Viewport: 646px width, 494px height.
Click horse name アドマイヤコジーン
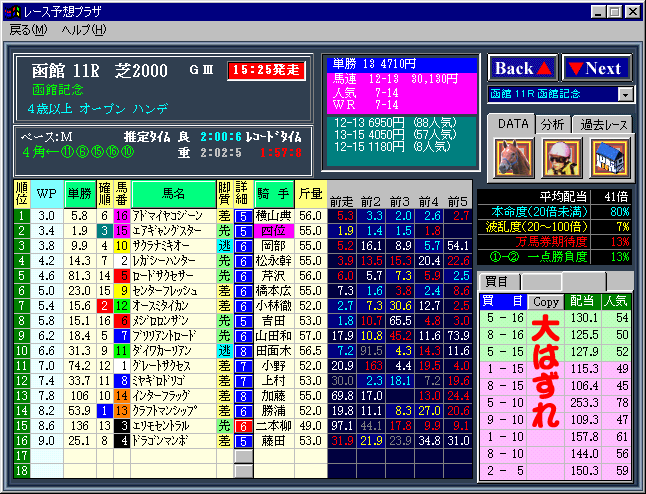point(173,215)
